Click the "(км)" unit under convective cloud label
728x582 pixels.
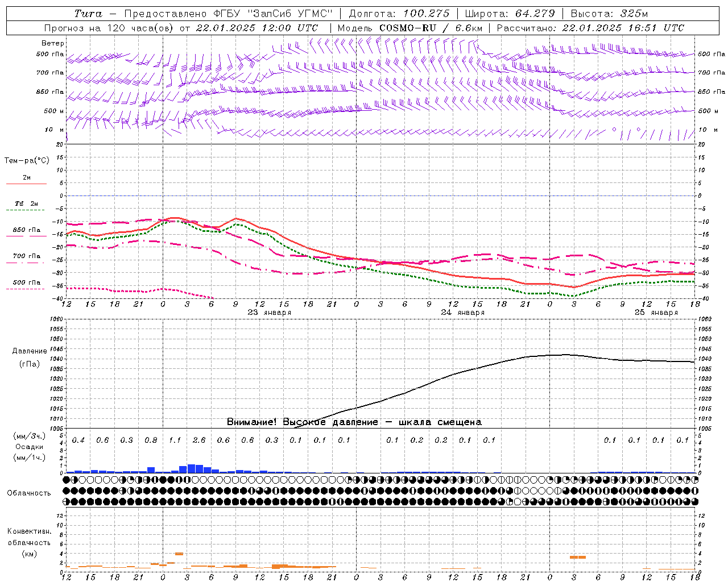click(x=29, y=554)
